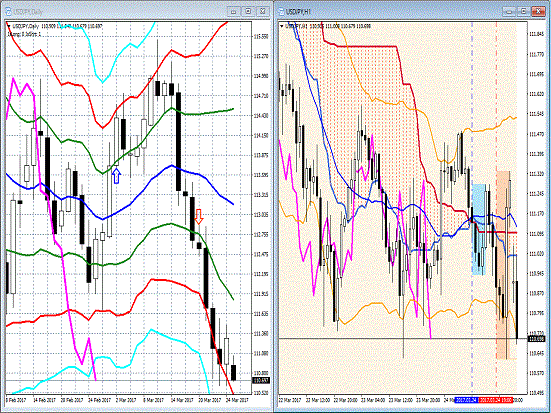This screenshot has width=551, height=413.
Task: Open the triangle menu beside USDJPY,H1 symbol label
Action: tap(282, 26)
